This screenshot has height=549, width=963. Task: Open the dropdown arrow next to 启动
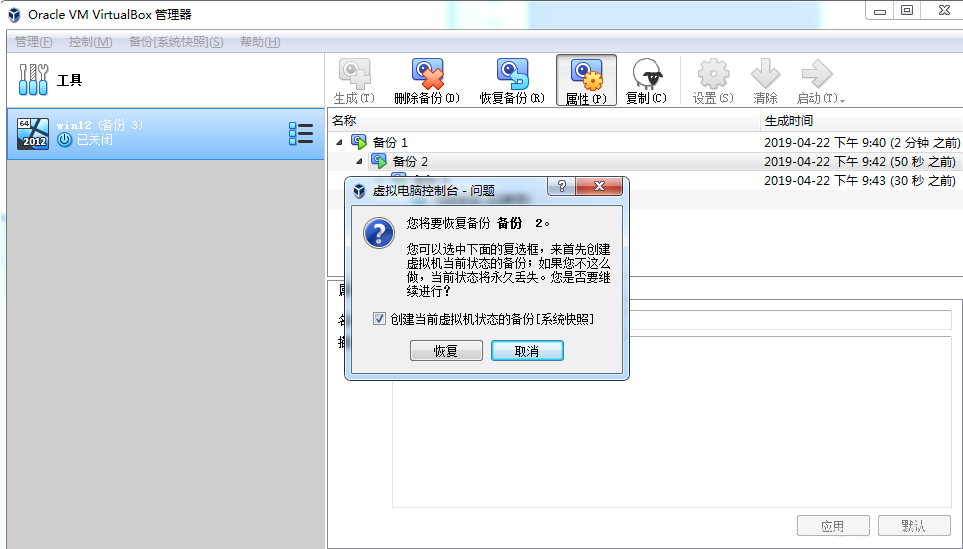tap(842, 101)
